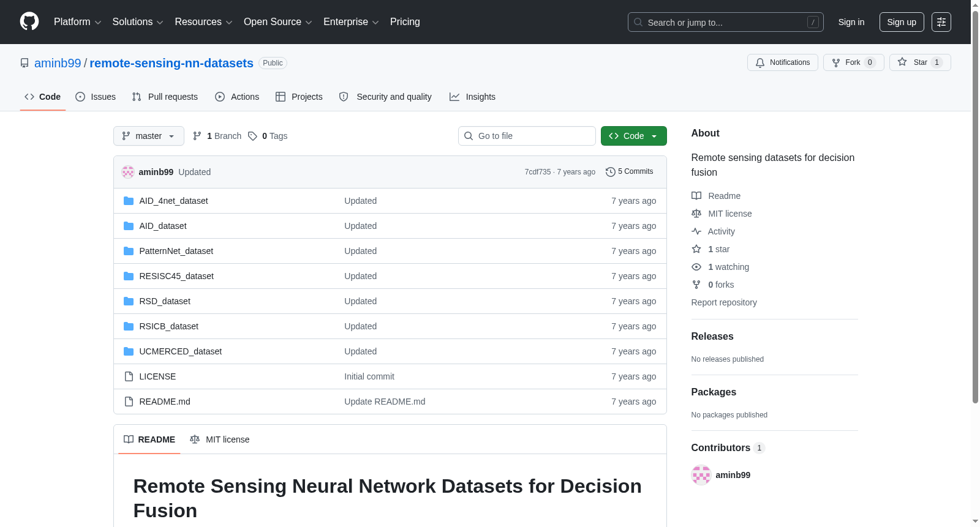Select the MIT license tab in README panel
The height and width of the screenshot is (527, 980).
220,439
